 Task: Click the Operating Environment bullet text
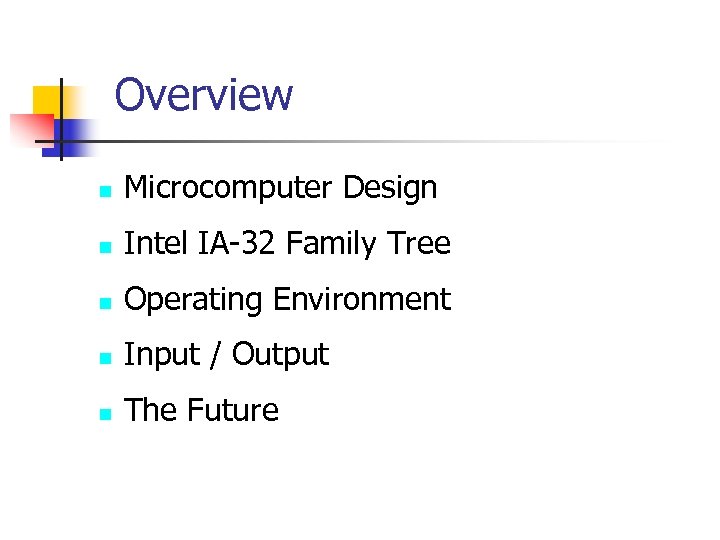287,299
